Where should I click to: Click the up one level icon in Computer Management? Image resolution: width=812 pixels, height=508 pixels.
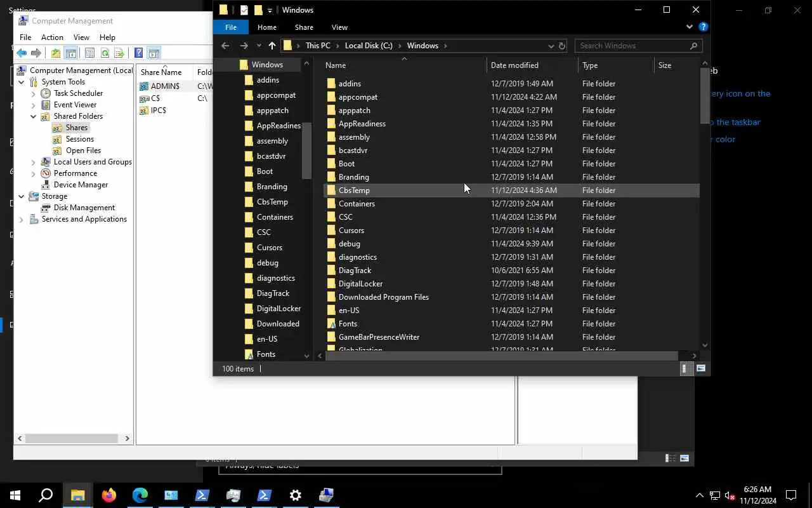(x=56, y=53)
